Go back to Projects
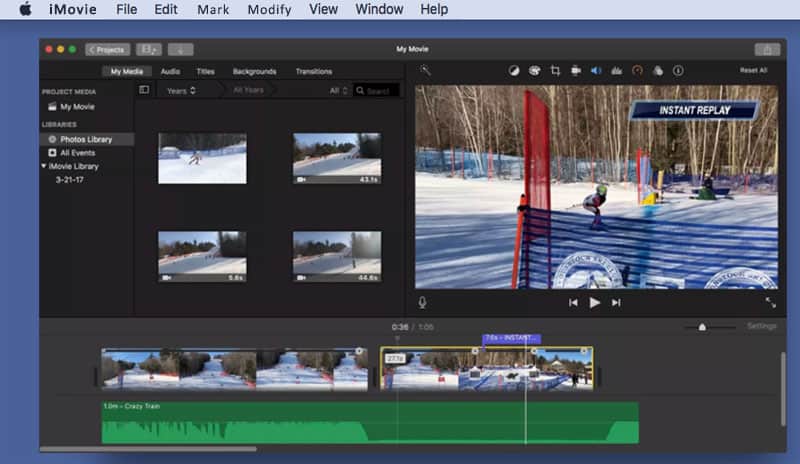 [108, 50]
